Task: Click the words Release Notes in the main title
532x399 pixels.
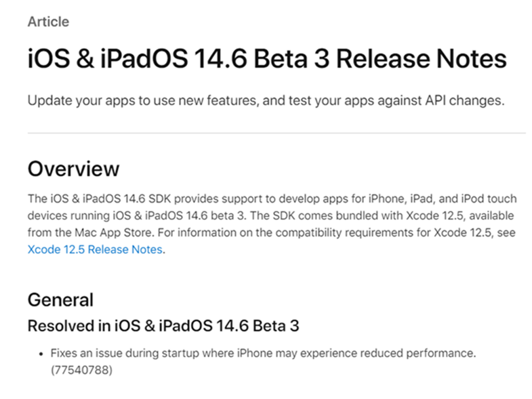Action: pyautogui.click(x=422, y=58)
